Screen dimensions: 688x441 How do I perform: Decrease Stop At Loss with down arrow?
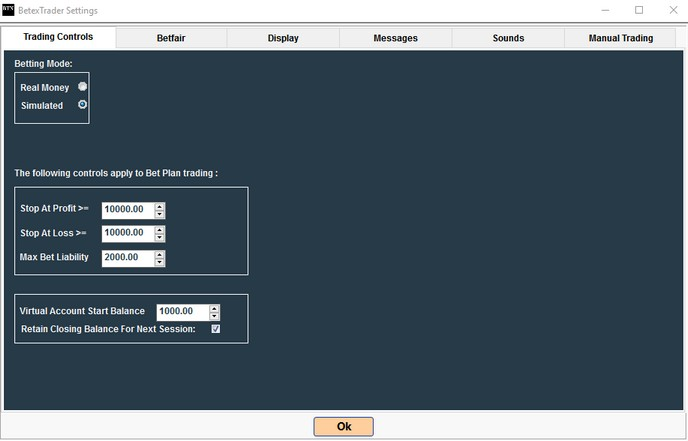(x=160, y=238)
